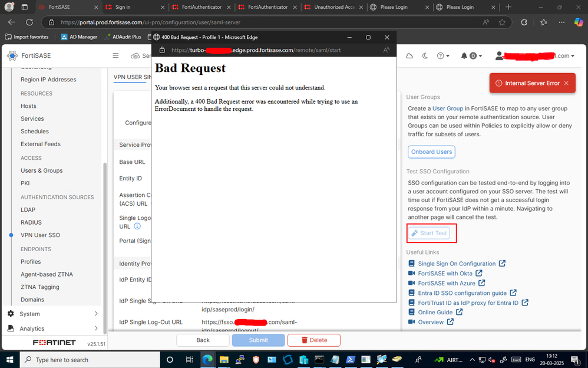Switch to dark mode moon icon
The width and height of the screenshot is (588, 368).
[x=425, y=55]
